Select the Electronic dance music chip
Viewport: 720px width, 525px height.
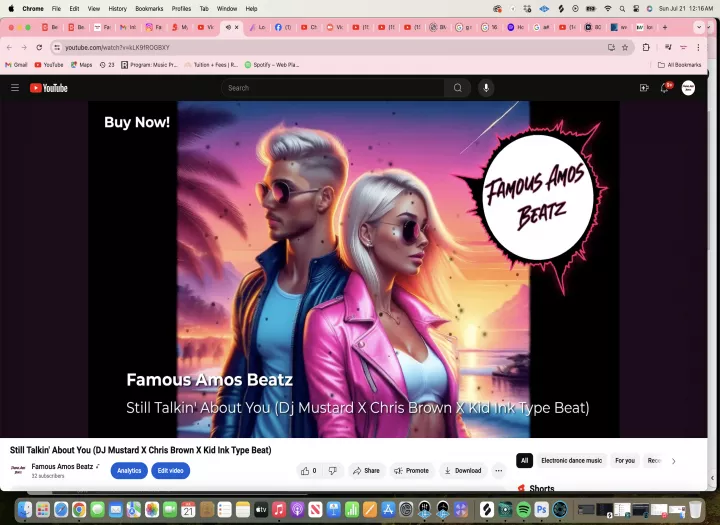[x=571, y=461]
